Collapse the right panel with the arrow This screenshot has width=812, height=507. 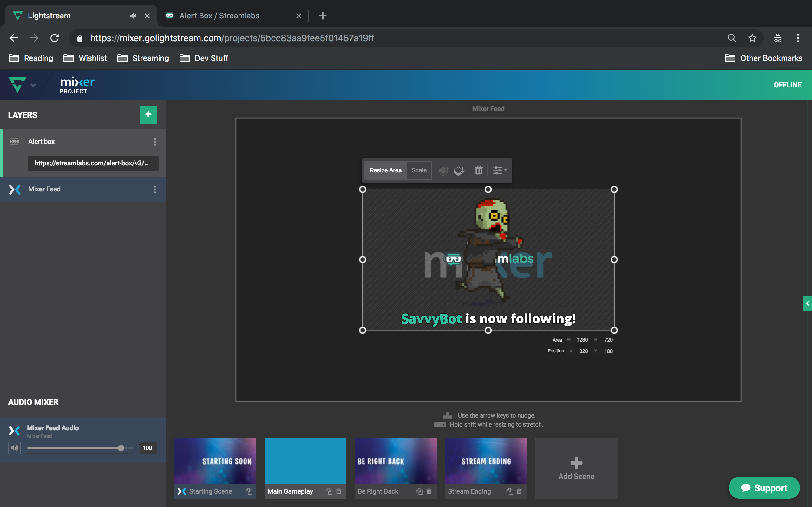(807, 304)
